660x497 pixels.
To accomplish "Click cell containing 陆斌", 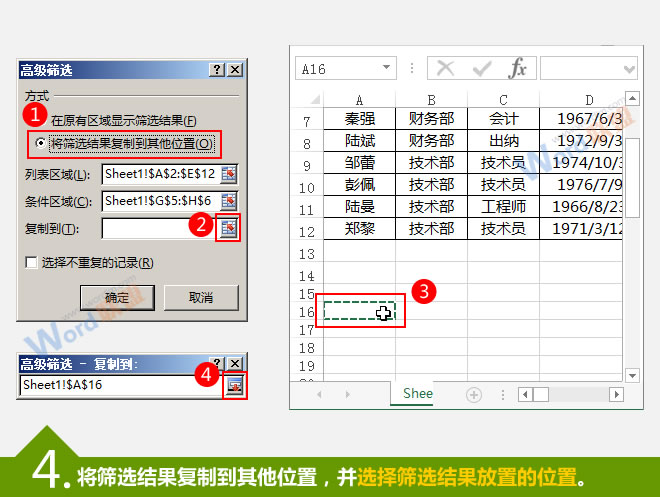I will [359, 141].
